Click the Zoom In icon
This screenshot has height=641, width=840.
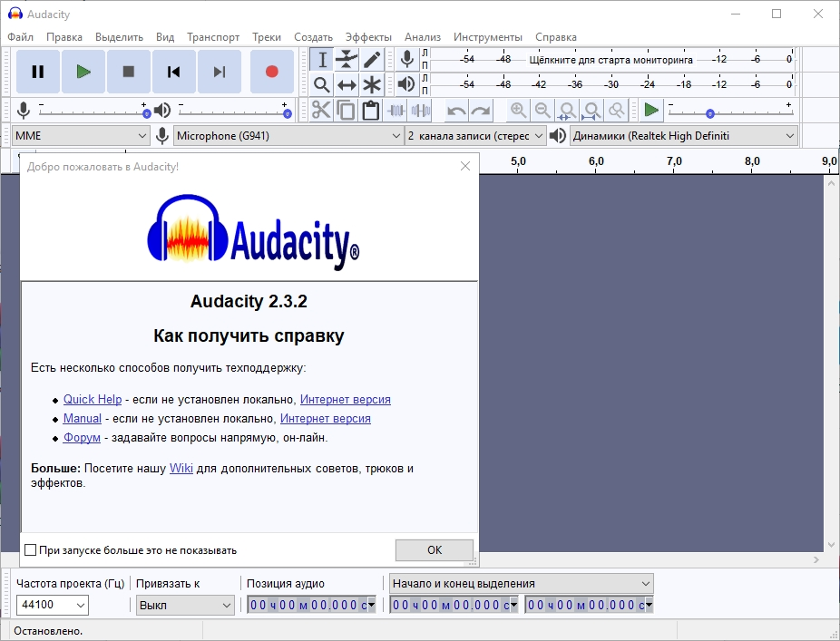(518, 111)
